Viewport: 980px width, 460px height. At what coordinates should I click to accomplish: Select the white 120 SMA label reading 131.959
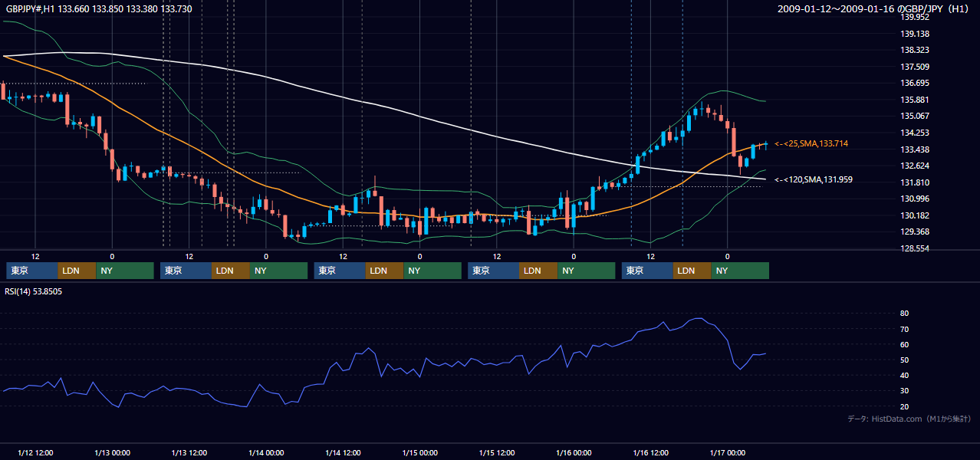(814, 179)
